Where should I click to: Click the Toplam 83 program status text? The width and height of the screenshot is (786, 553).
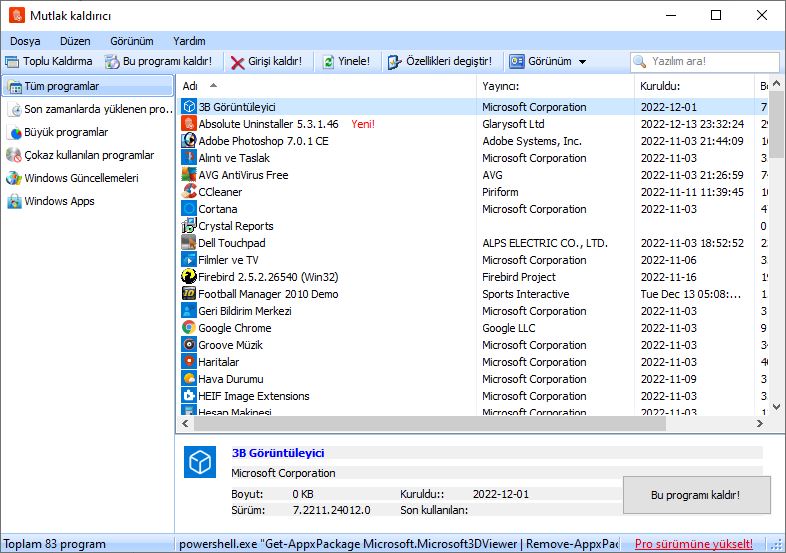coord(55,544)
